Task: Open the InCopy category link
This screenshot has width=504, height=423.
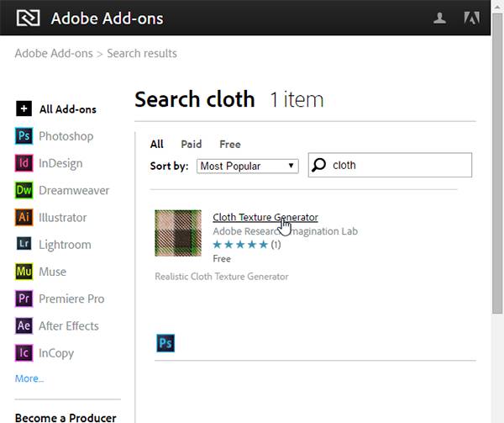Action: coord(56,353)
